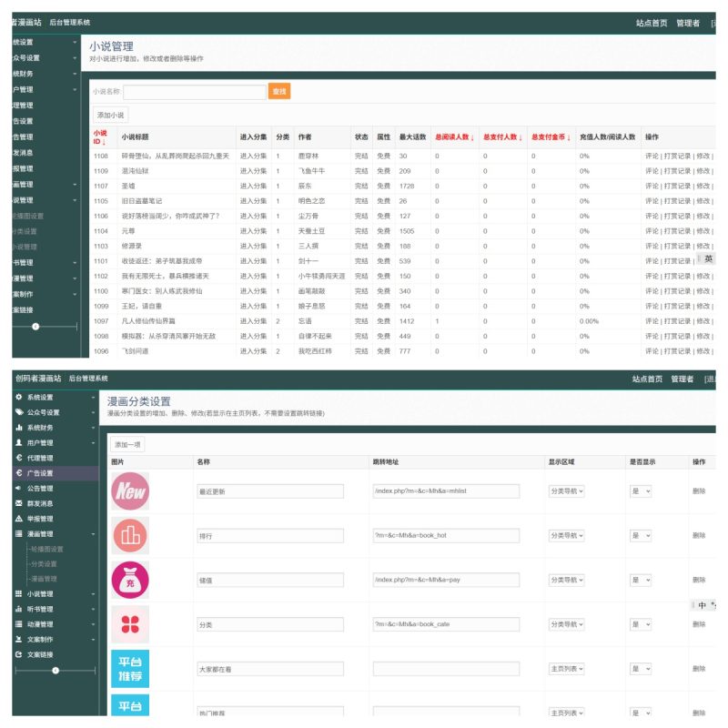Screen dimensions: 728x728
Task: Click the envelope icon for 群发消息
Action: [x=19, y=503]
